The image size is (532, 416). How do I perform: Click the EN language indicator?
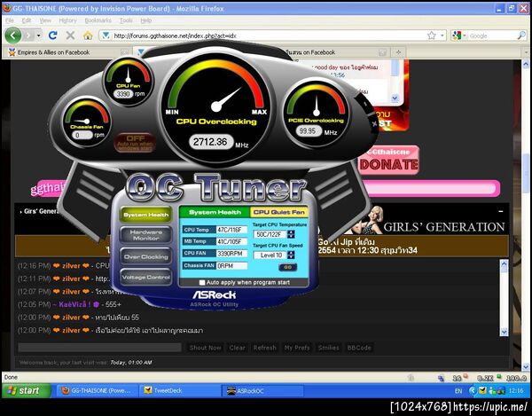(458, 391)
